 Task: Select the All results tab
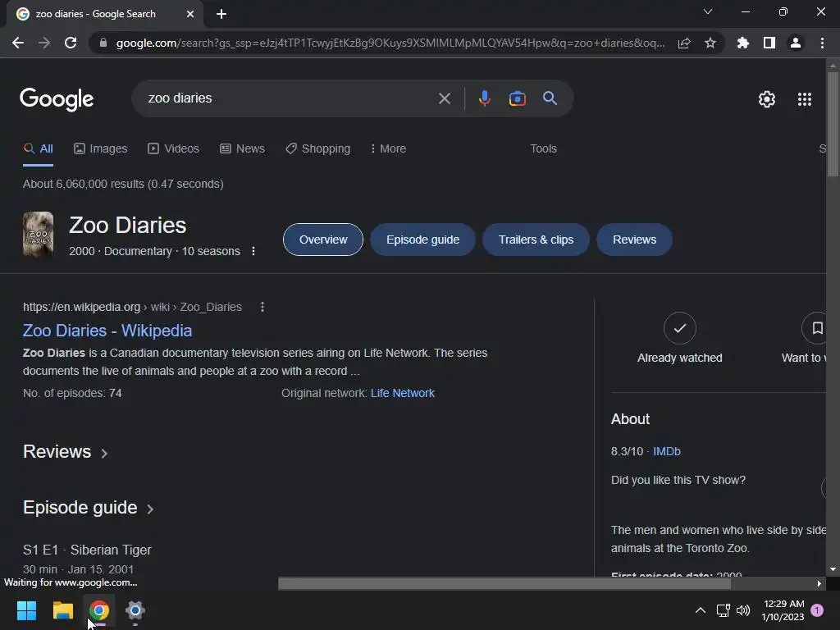coord(38,149)
